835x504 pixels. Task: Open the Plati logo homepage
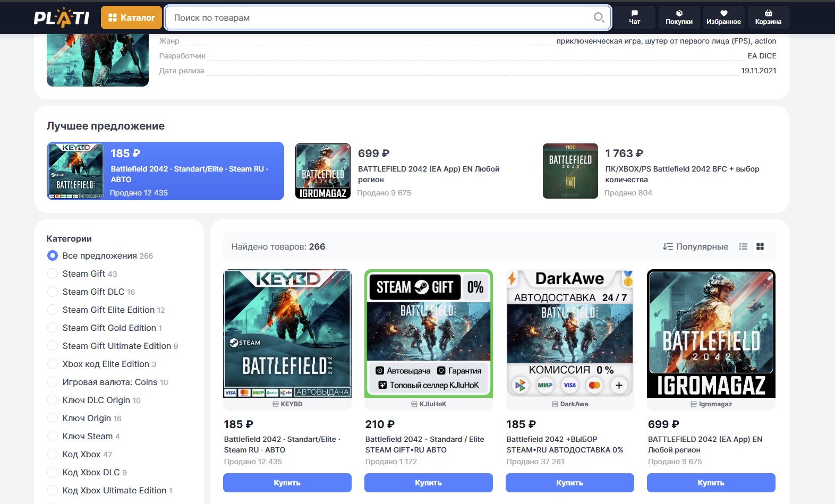[62, 18]
